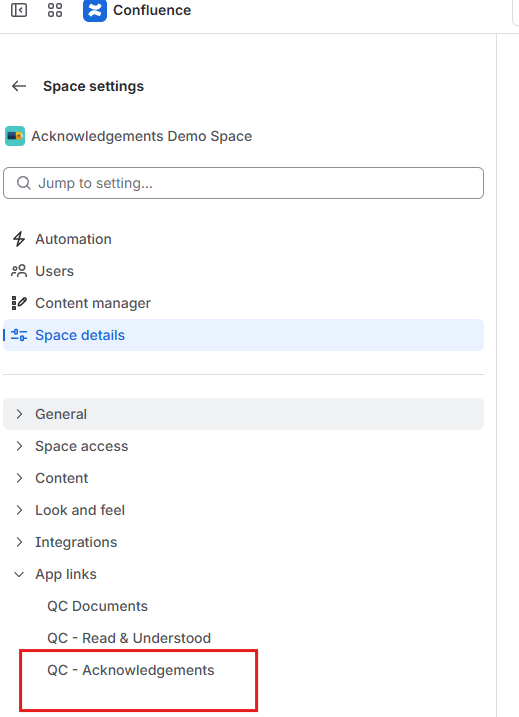Collapse the sidebar using the panel icon
The height and width of the screenshot is (717, 519).
tap(19, 10)
